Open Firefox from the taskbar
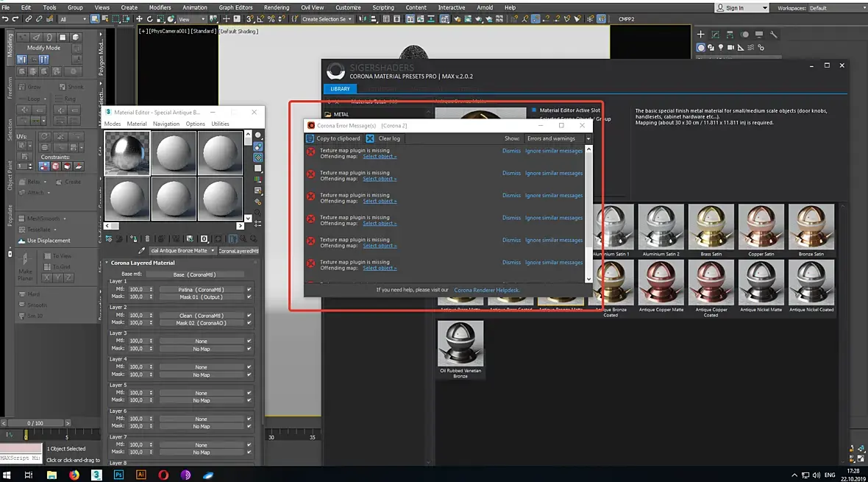868x482 pixels. [x=74, y=475]
